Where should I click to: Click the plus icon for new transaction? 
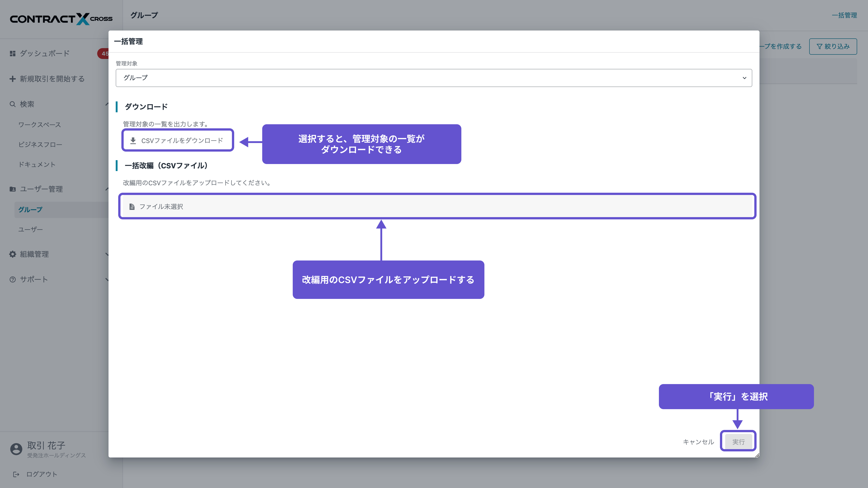12,79
